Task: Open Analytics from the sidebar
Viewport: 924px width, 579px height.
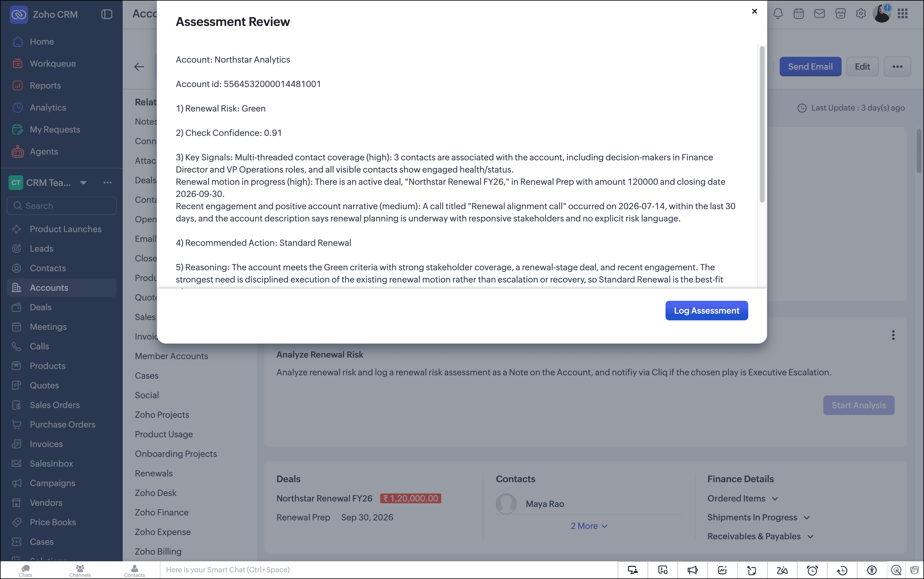Action: pyautogui.click(x=48, y=107)
